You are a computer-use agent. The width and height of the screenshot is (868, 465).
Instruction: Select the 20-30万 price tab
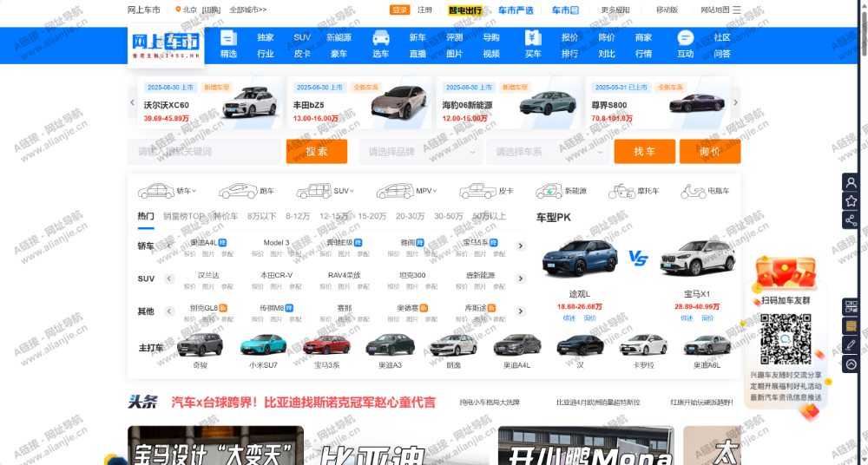pos(411,216)
